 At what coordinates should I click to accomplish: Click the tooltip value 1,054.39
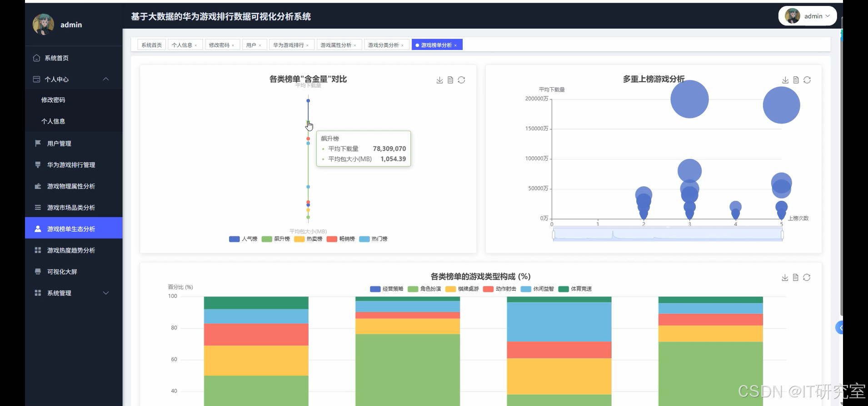click(393, 159)
